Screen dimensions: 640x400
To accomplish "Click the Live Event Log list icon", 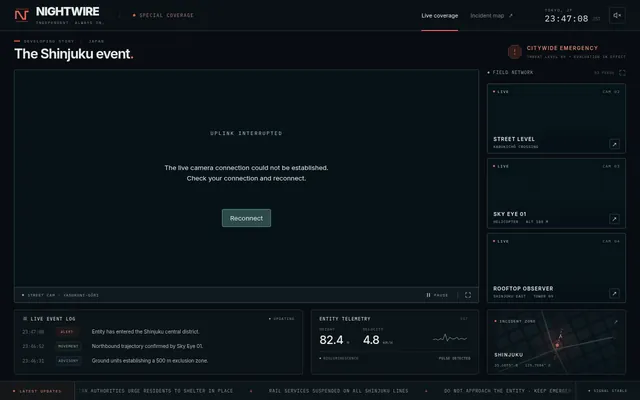I will [25, 319].
